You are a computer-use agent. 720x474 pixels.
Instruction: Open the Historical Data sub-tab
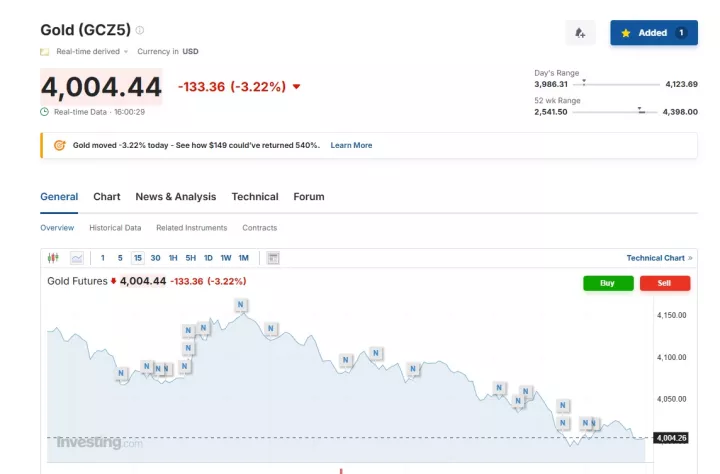[115, 228]
